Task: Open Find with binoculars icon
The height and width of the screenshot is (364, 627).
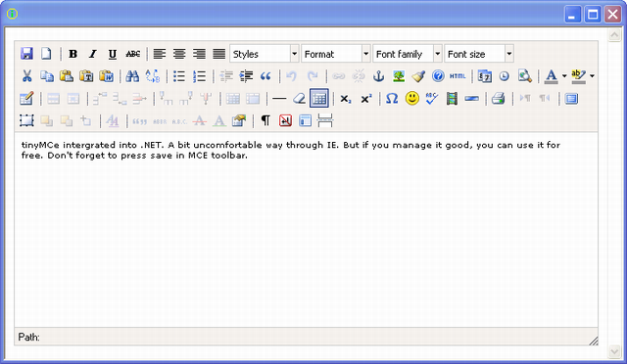Action: pos(132,76)
